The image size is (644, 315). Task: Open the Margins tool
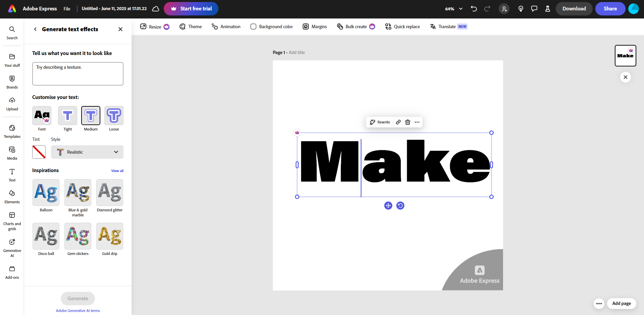[314, 26]
